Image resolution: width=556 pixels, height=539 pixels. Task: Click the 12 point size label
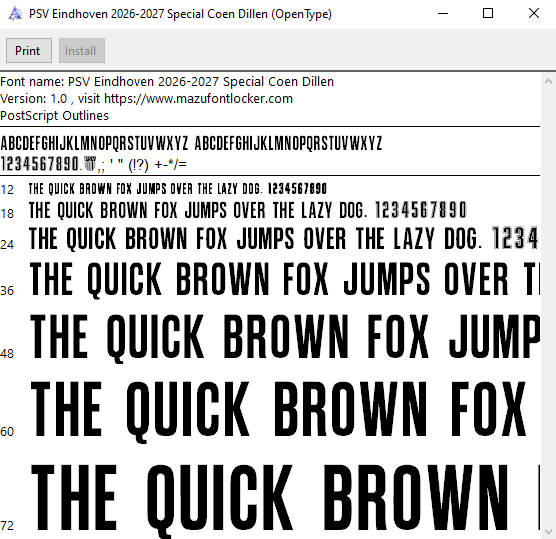(x=7, y=189)
